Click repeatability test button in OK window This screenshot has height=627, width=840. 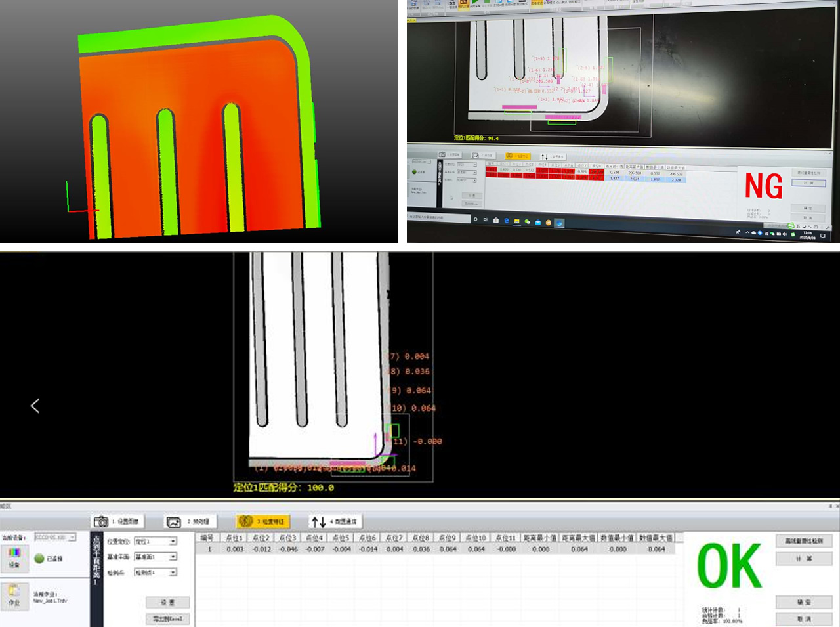coord(804,541)
